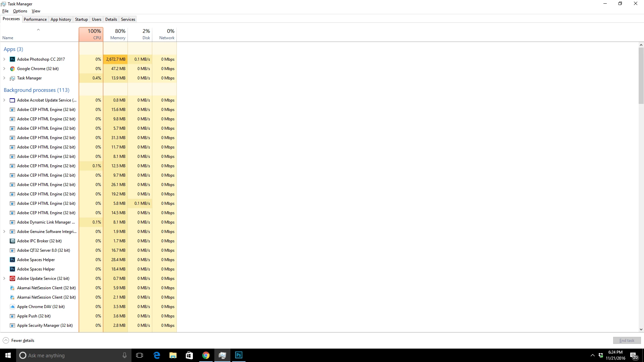The image size is (644, 362).
Task: Open Microsoft Edge from the taskbar
Action: pyautogui.click(x=157, y=355)
